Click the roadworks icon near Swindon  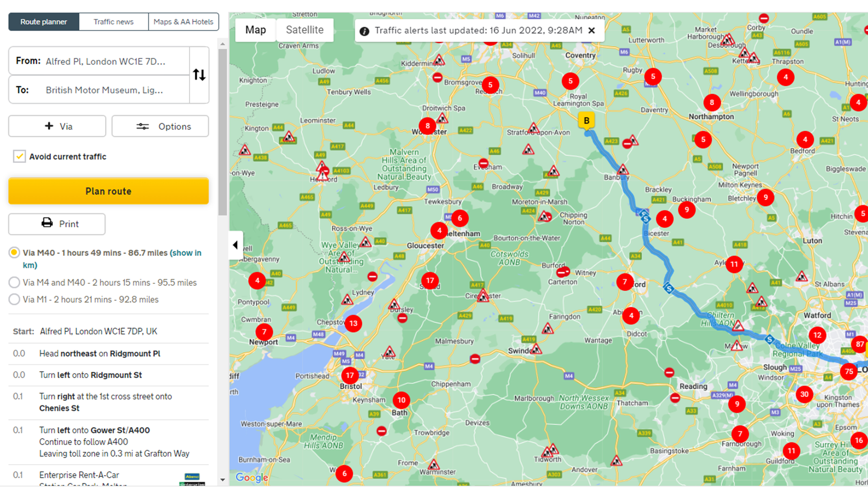pyautogui.click(x=535, y=349)
